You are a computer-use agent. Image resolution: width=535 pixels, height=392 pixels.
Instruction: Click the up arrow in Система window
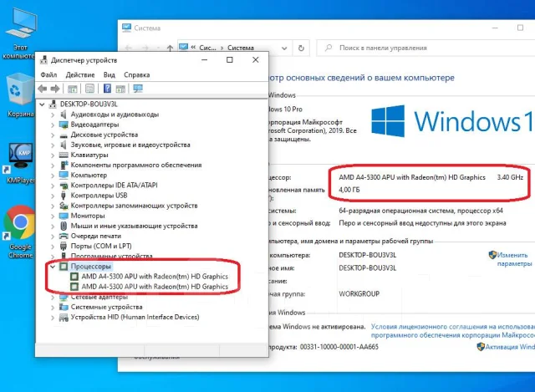pyautogui.click(x=170, y=48)
